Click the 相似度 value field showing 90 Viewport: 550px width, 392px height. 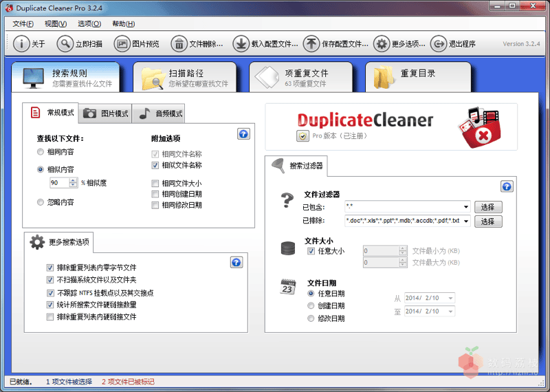pyautogui.click(x=59, y=182)
